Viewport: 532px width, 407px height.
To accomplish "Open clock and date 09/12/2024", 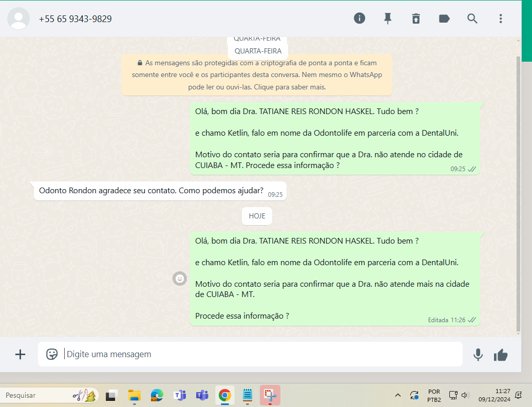I will click(x=495, y=395).
